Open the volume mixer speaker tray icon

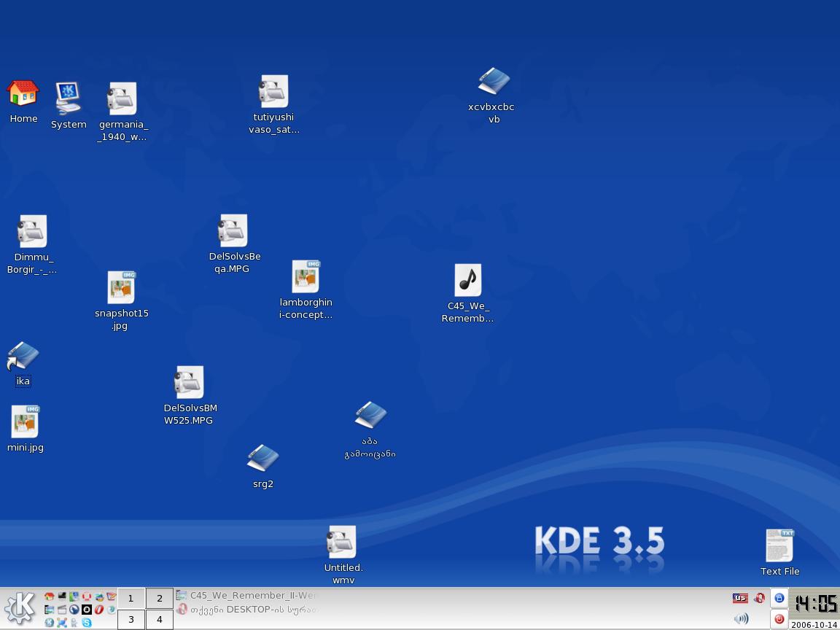click(x=741, y=618)
